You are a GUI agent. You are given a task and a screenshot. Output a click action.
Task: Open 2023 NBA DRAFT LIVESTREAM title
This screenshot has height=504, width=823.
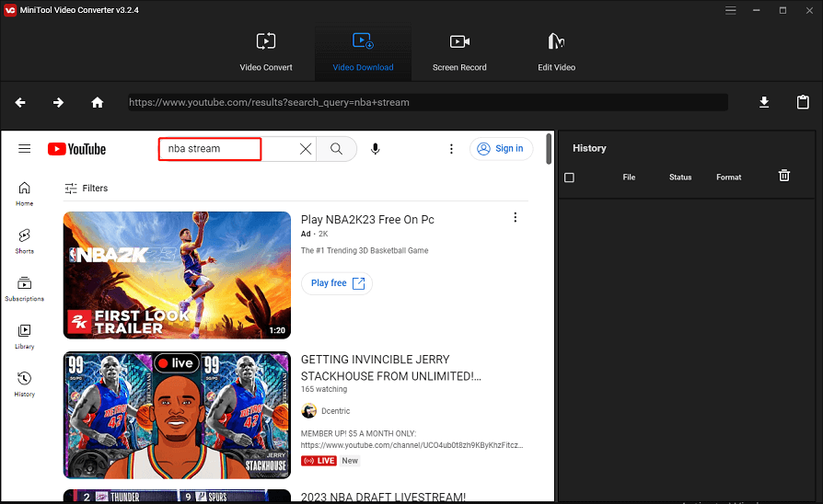[383, 497]
